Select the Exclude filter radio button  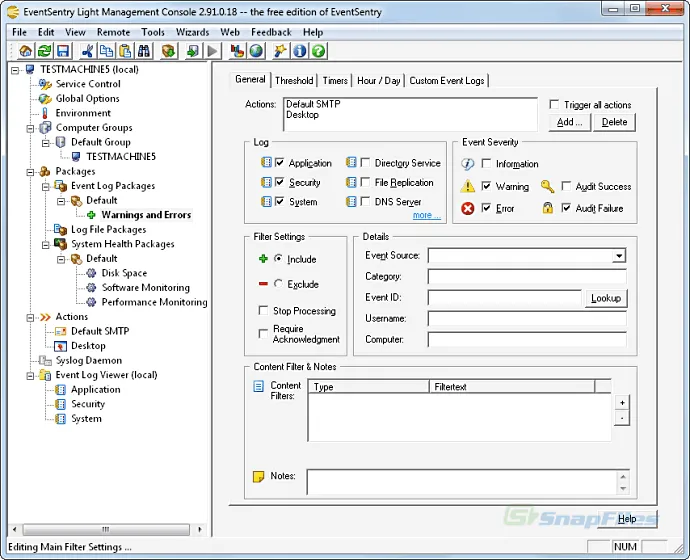click(x=278, y=284)
